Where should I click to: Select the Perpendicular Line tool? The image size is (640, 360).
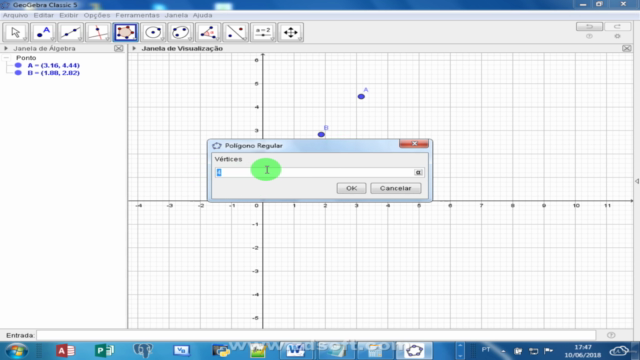(x=98, y=32)
